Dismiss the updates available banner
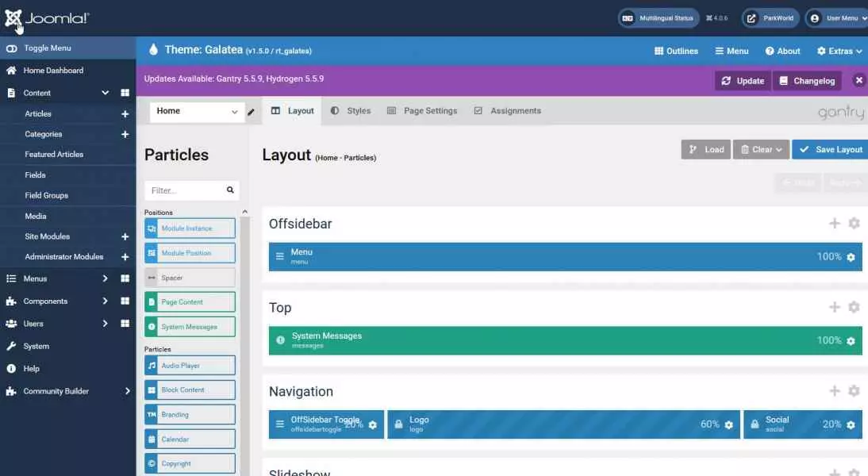The width and height of the screenshot is (868, 476). pos(858,80)
